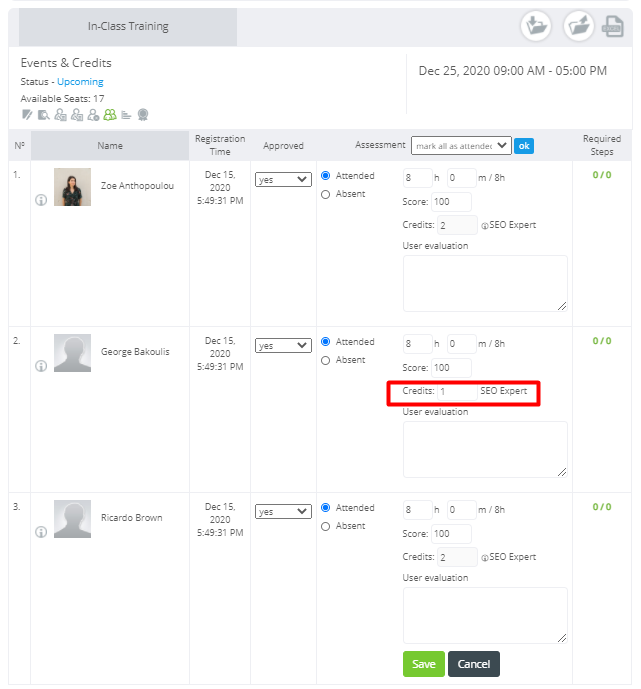641x689 pixels.
Task: Mark Ricardo Brown as Absent
Action: (326, 526)
